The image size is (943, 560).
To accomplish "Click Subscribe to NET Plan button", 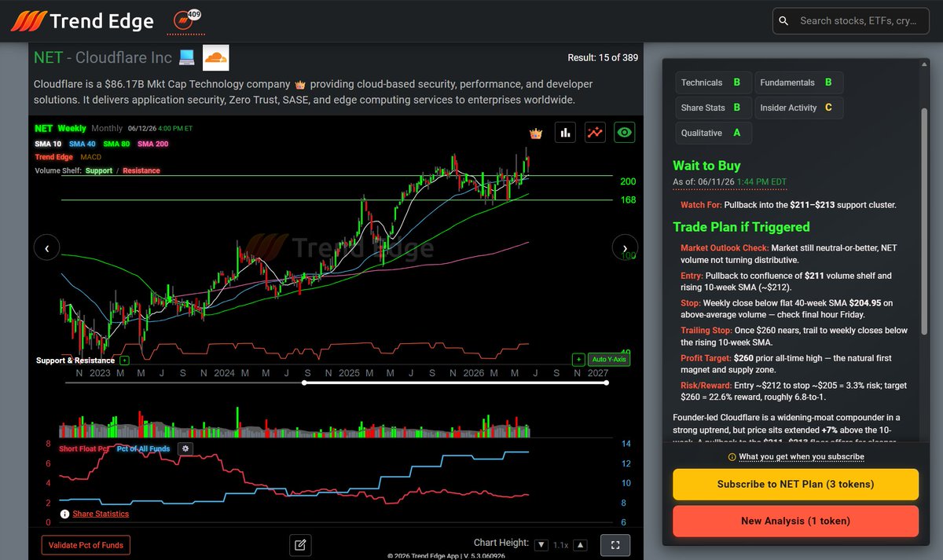I will coord(795,485).
